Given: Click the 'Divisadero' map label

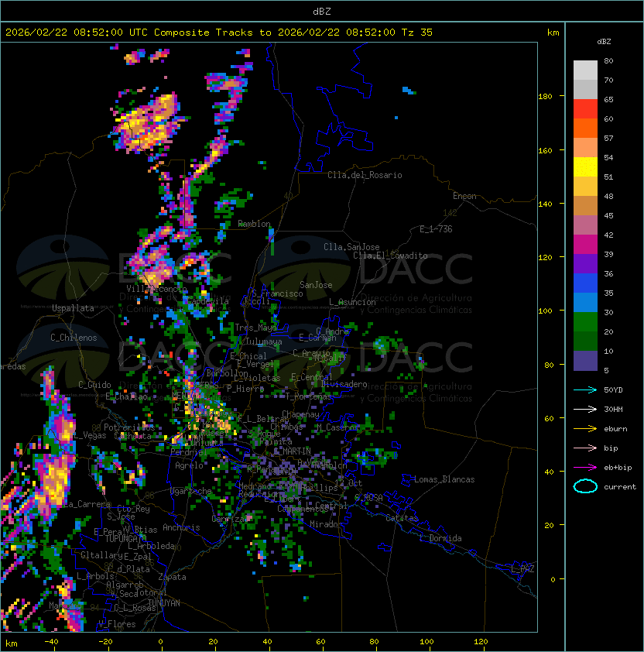Looking at the screenshot, I should pos(344,384).
